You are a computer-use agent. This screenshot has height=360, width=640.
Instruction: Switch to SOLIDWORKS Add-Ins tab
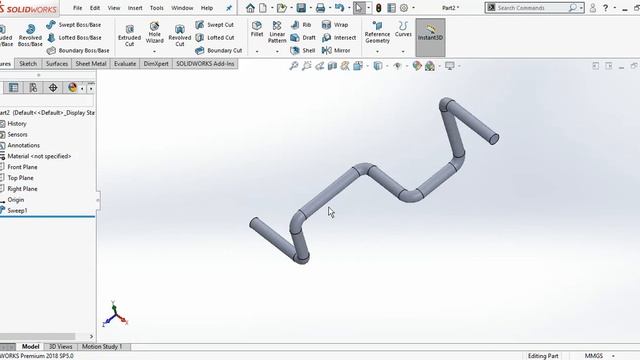coord(205,64)
